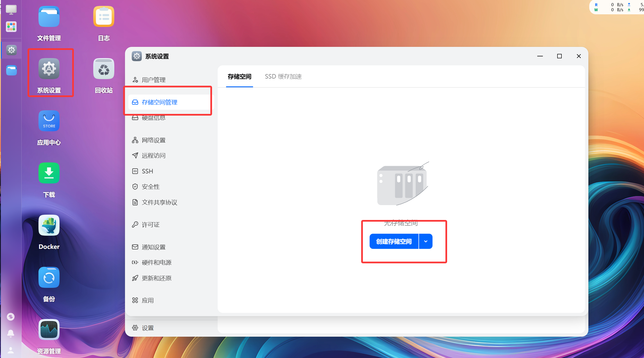Click the notification bell in the dock
The height and width of the screenshot is (358, 644).
pos(11,333)
